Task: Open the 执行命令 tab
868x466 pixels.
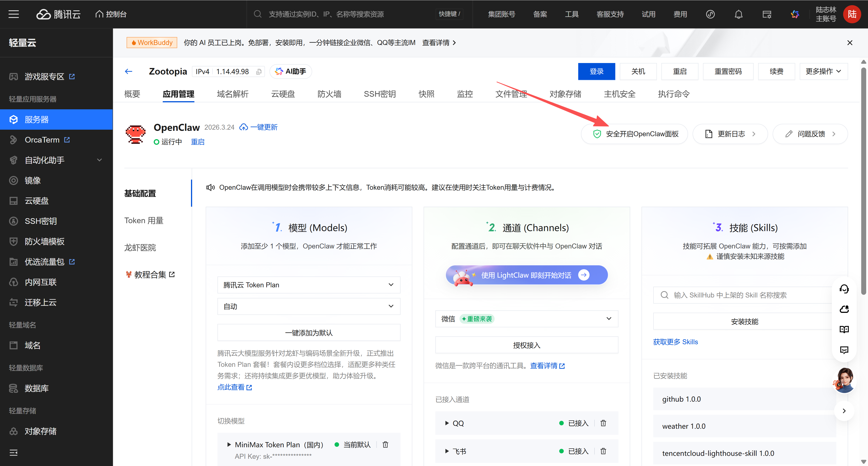Action: [674, 94]
